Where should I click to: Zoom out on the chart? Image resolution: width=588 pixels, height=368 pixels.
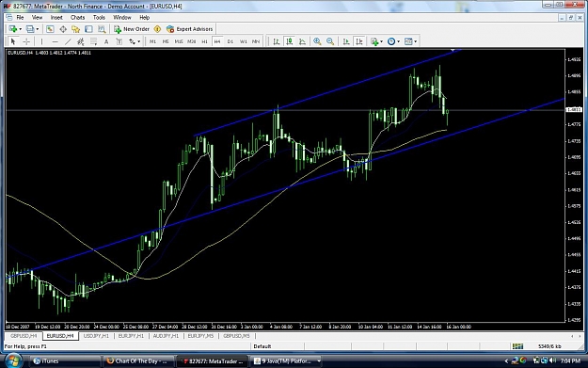point(330,41)
